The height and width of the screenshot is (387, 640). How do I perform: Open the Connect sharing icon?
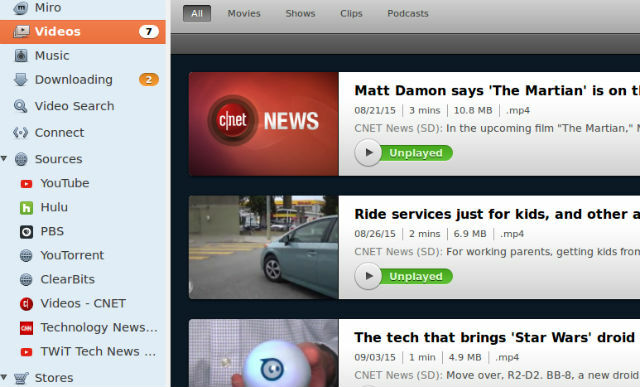(20, 133)
